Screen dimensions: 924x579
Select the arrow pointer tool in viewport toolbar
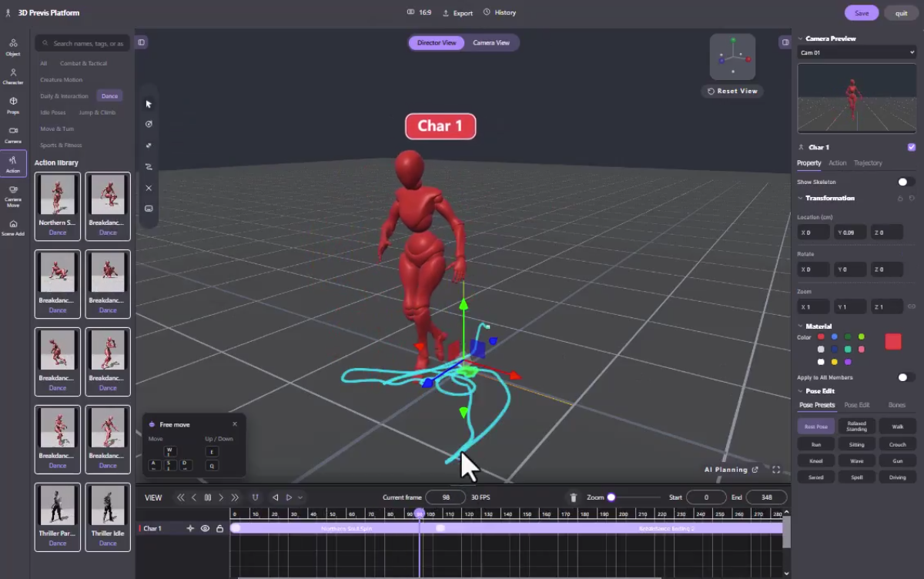pos(149,104)
